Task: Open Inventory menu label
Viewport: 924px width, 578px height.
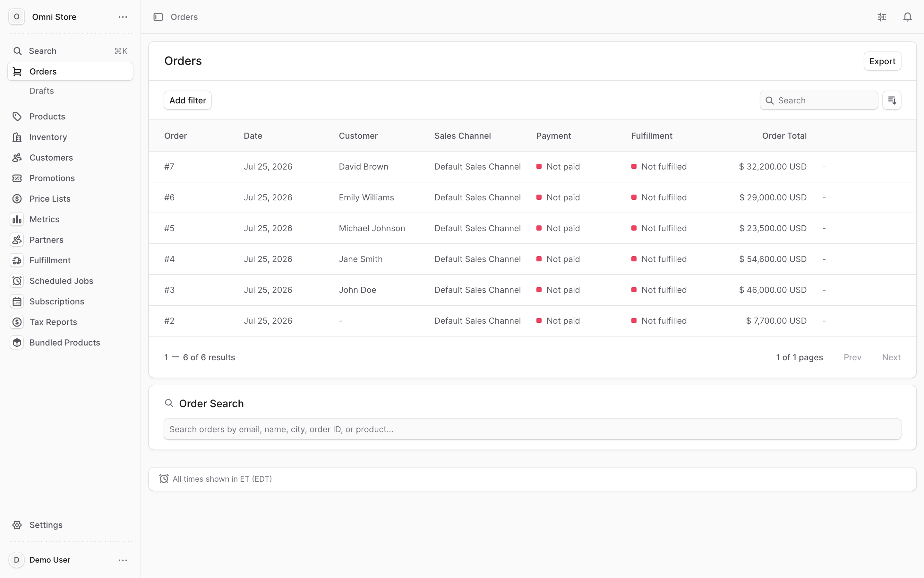Action: coord(48,137)
